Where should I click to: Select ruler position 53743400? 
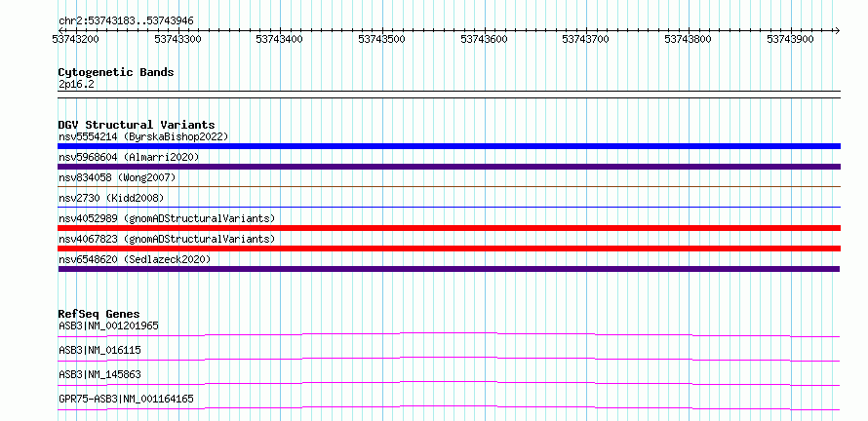click(280, 39)
